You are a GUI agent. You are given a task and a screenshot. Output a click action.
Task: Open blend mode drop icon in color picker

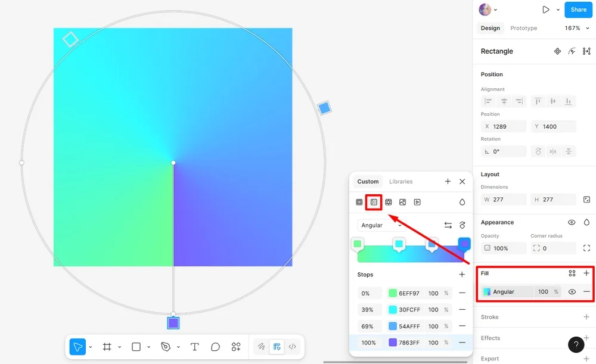coord(462,202)
